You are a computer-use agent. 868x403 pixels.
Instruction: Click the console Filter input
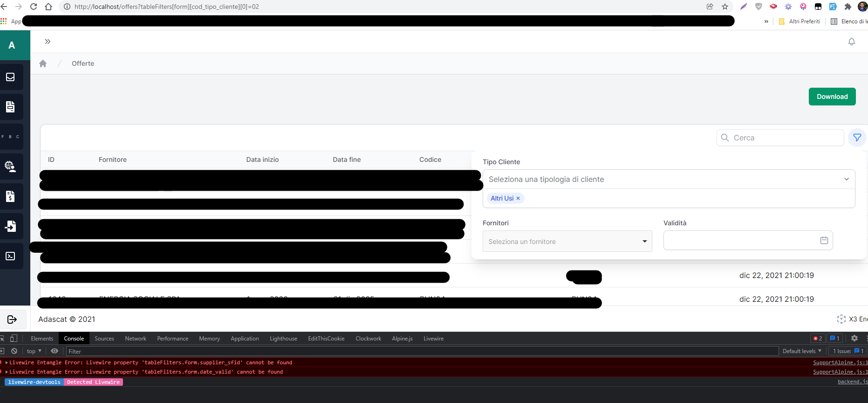[422, 351]
